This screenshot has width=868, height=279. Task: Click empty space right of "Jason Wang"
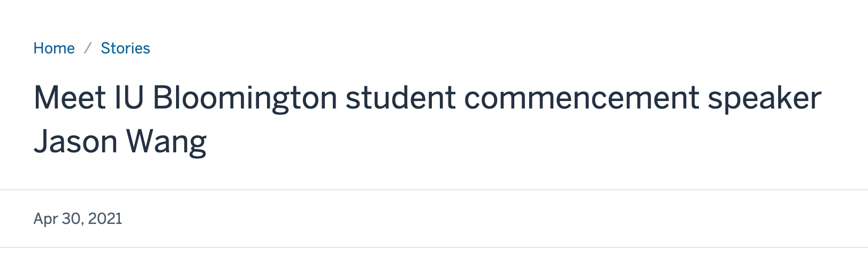click(482, 142)
